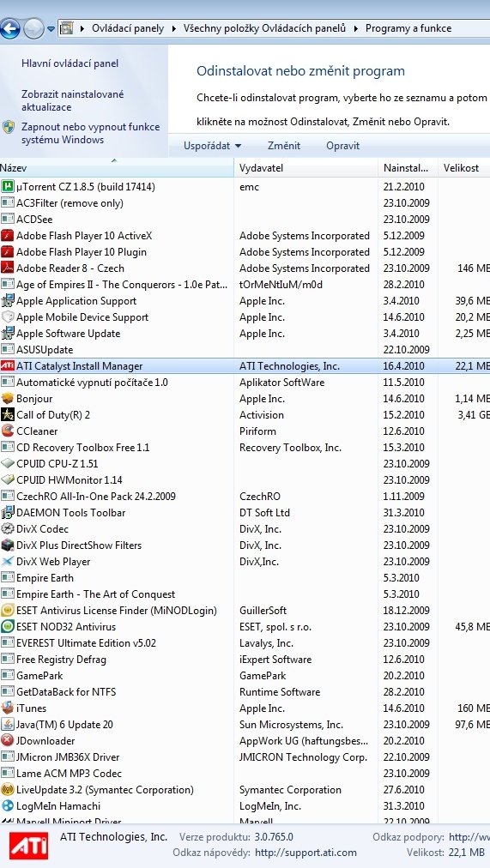Click the Call of Duty 2 icon
The height and width of the screenshot is (868, 490).
pos(7,414)
